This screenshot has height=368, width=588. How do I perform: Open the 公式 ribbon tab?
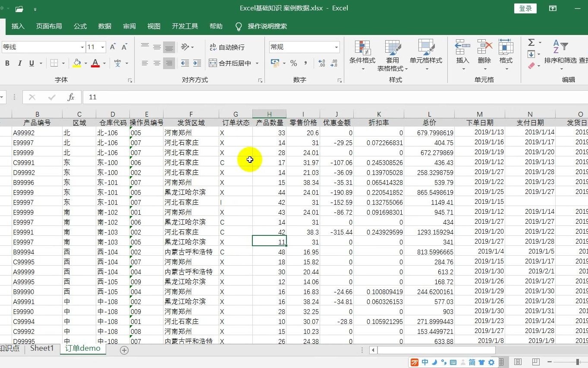[x=80, y=26]
